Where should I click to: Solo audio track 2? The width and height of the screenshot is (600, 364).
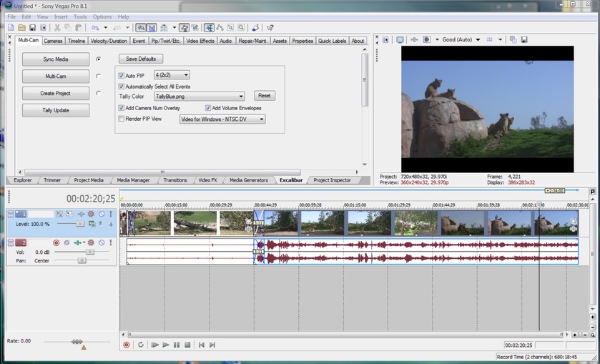coord(110,243)
